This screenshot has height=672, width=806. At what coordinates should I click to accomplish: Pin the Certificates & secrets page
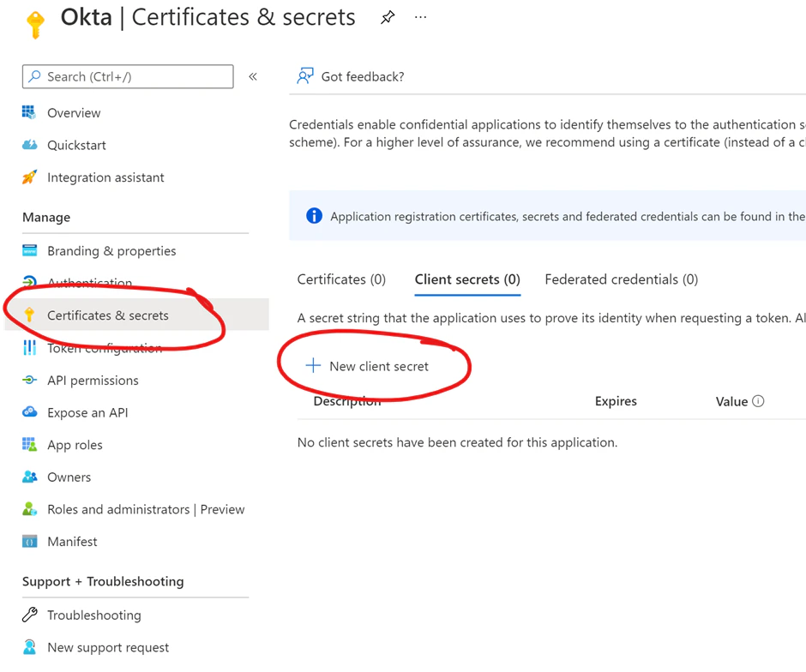coord(388,16)
